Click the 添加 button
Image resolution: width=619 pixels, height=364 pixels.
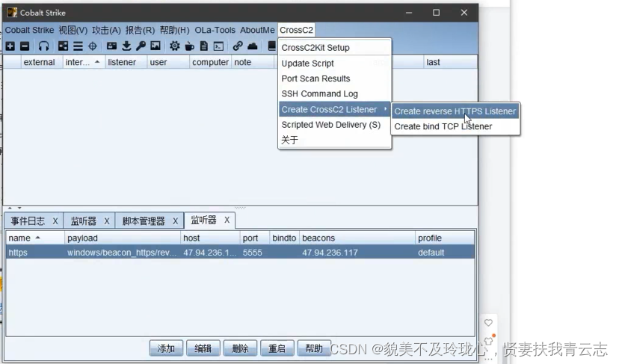[166, 348]
